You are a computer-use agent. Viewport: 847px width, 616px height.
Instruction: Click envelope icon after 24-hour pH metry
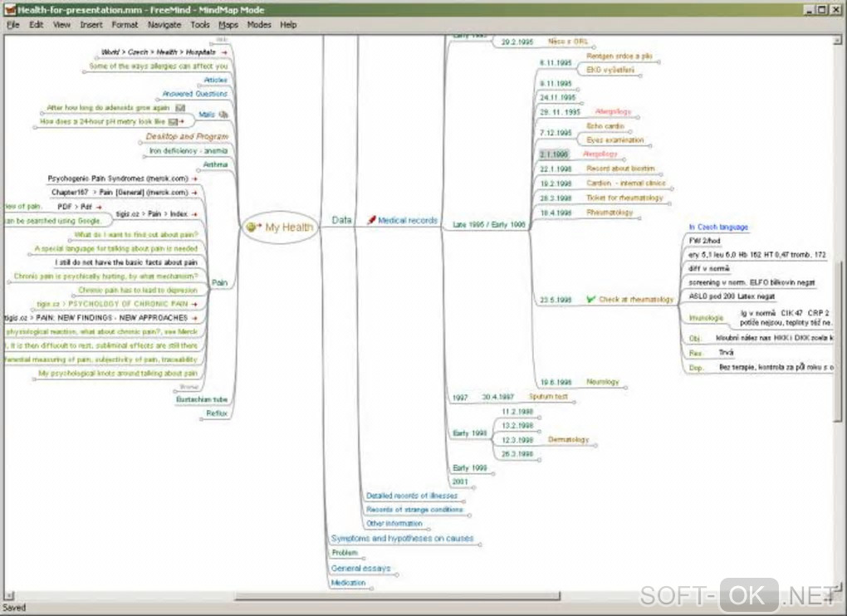pos(173,122)
